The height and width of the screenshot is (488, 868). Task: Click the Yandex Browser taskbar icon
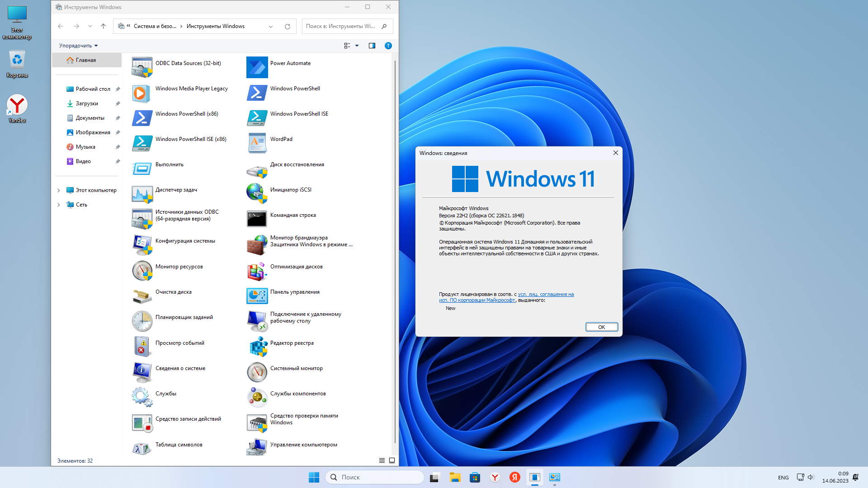tap(495, 477)
